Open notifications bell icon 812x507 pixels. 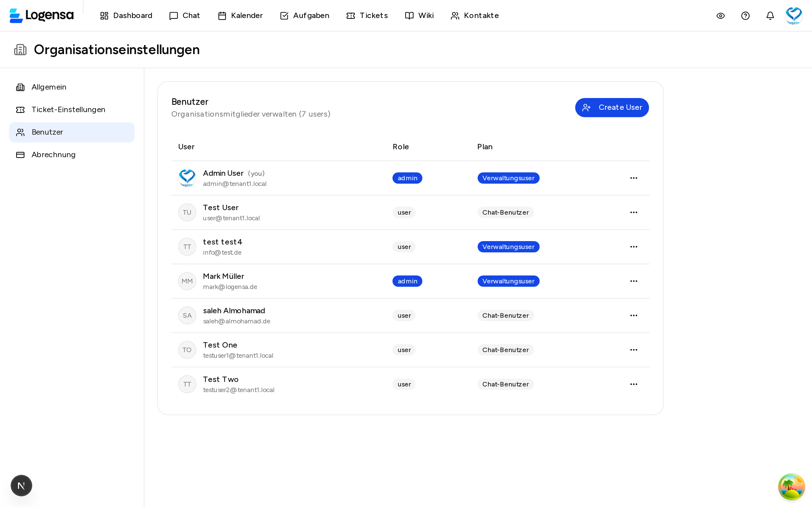[x=770, y=16]
